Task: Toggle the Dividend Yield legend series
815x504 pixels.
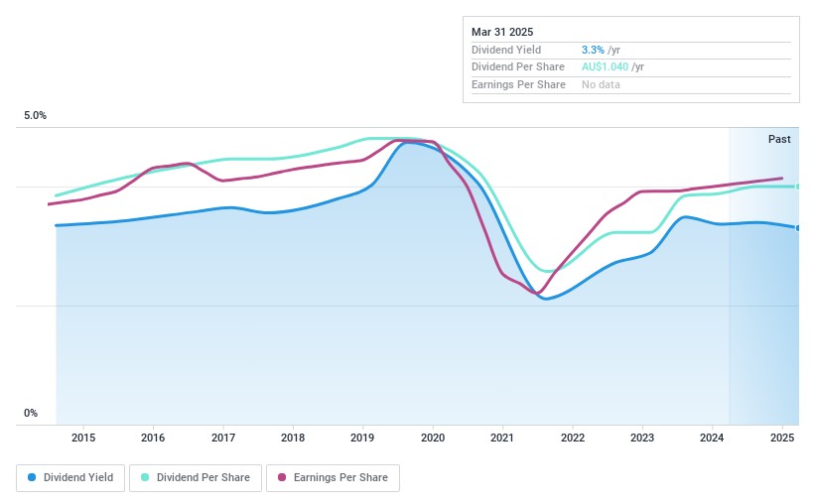Action: point(70,477)
